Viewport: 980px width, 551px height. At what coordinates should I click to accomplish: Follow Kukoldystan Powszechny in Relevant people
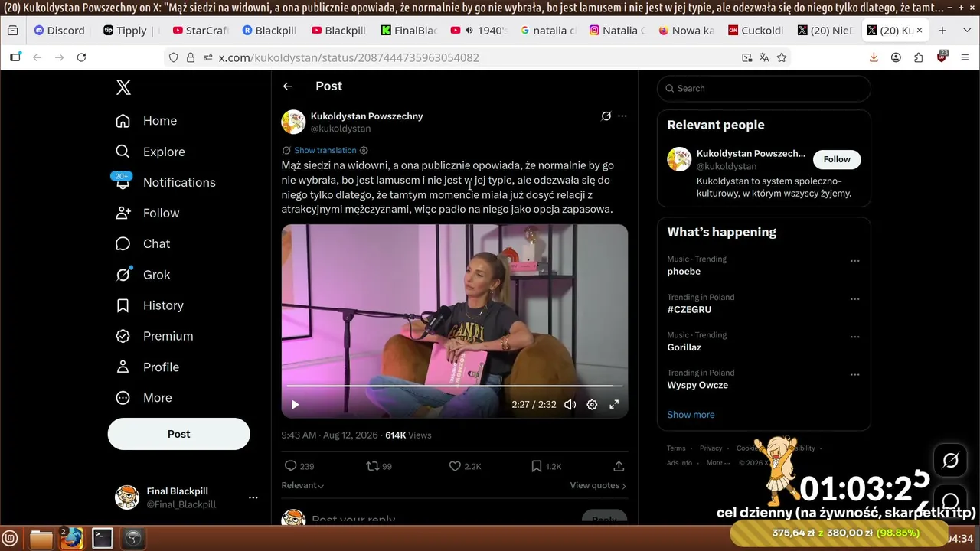[837, 159]
